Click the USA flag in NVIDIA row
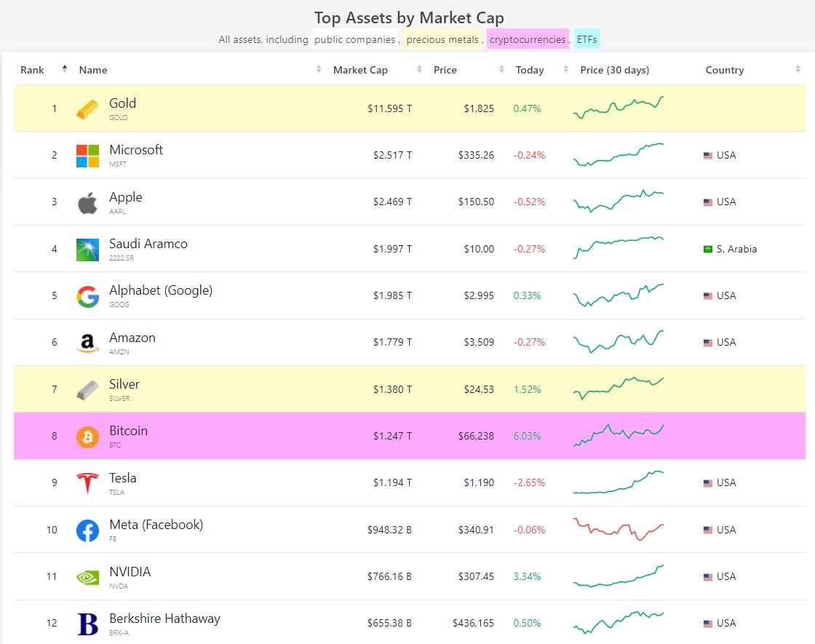The image size is (815, 644). 707,576
